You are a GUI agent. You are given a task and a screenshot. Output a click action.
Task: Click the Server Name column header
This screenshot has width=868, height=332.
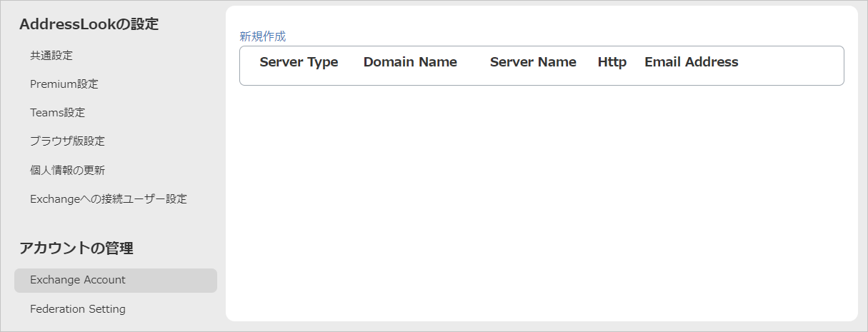click(x=533, y=62)
